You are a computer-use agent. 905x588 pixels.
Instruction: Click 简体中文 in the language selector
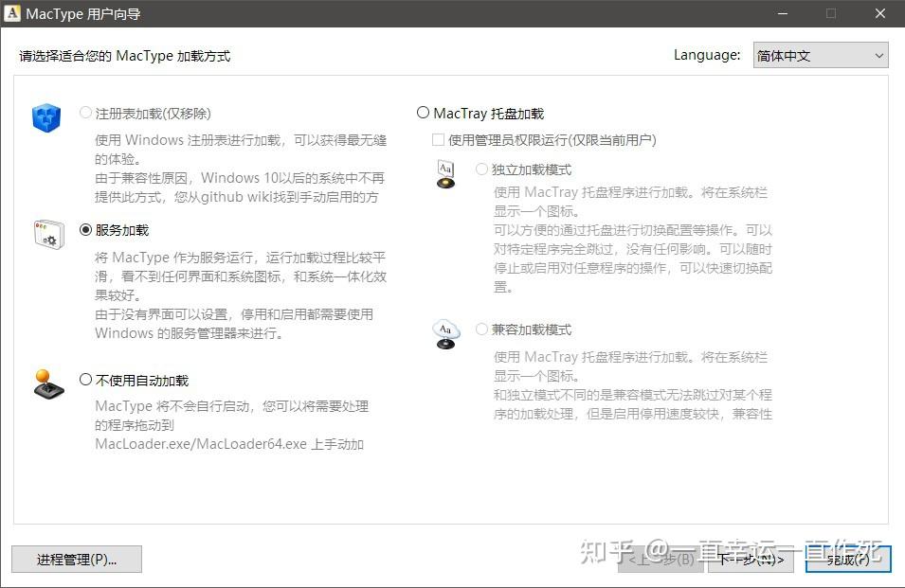click(815, 55)
